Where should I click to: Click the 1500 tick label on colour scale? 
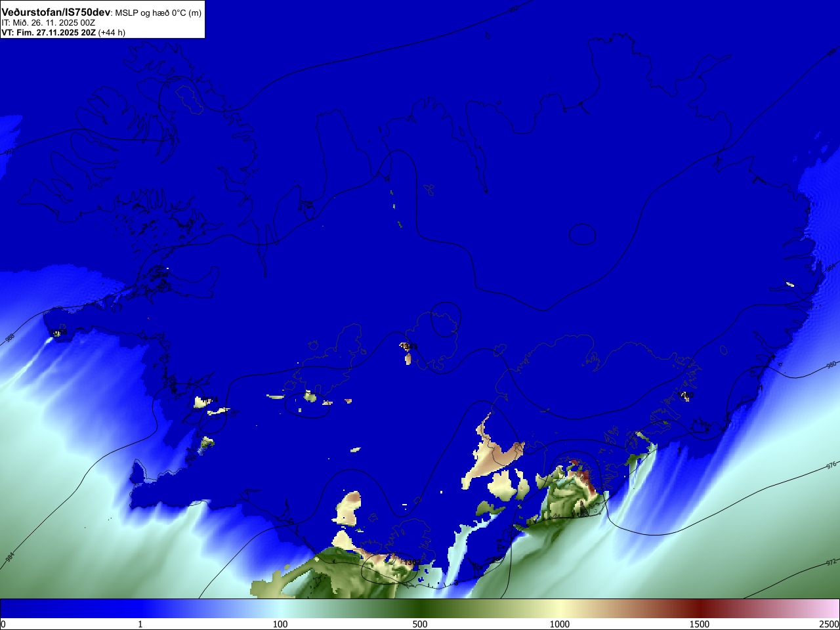point(700,624)
